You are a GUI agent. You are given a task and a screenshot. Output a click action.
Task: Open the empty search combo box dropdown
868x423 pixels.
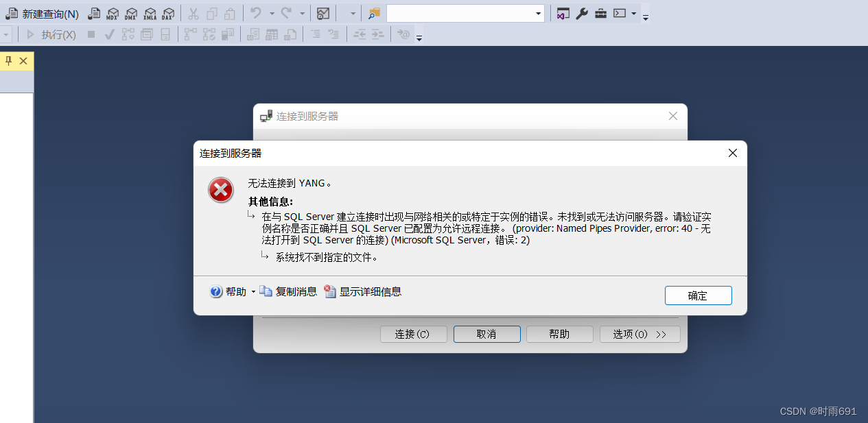click(x=538, y=14)
